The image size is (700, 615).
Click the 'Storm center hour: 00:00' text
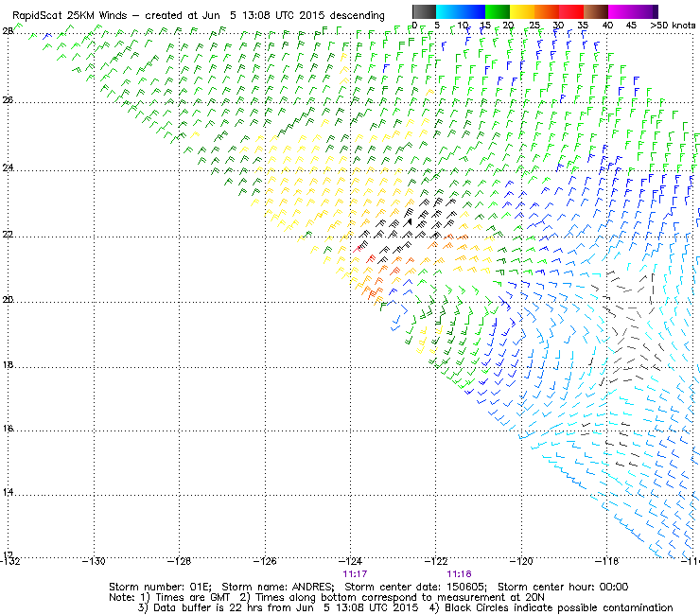563,588
